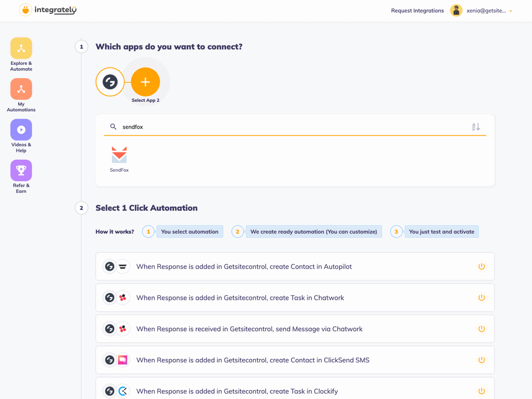Click the sort icon in search bar
The image size is (532, 399).
[x=475, y=126]
